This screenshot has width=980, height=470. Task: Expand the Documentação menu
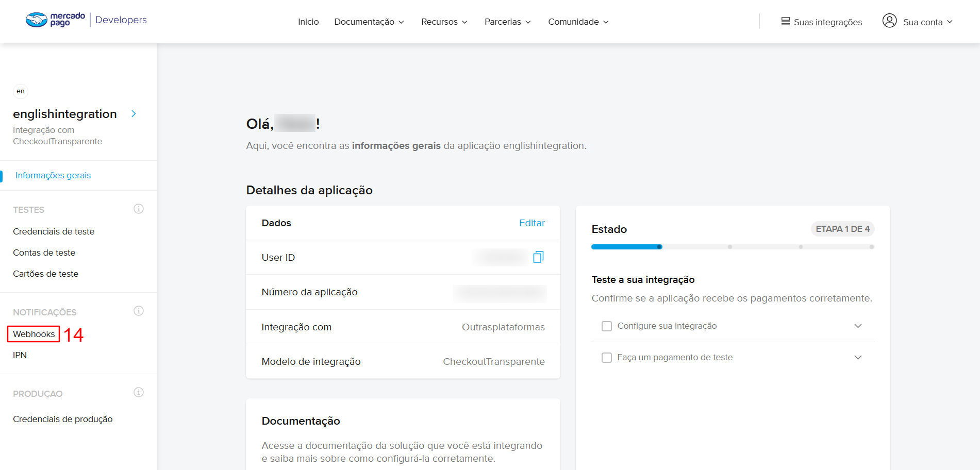(369, 22)
